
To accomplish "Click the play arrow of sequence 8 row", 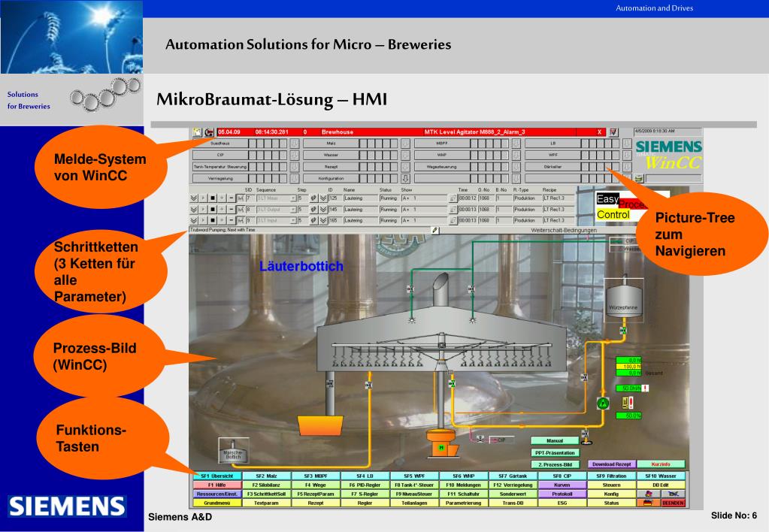I will tap(203, 210).
